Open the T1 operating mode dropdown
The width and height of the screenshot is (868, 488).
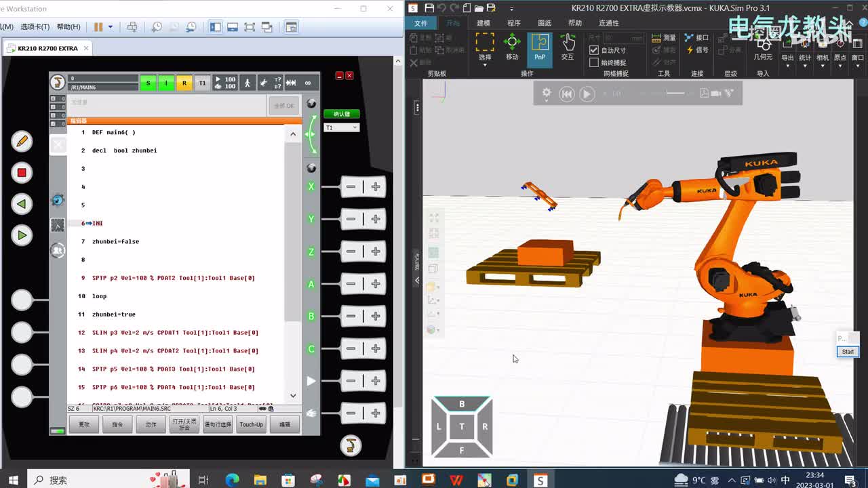tap(341, 127)
